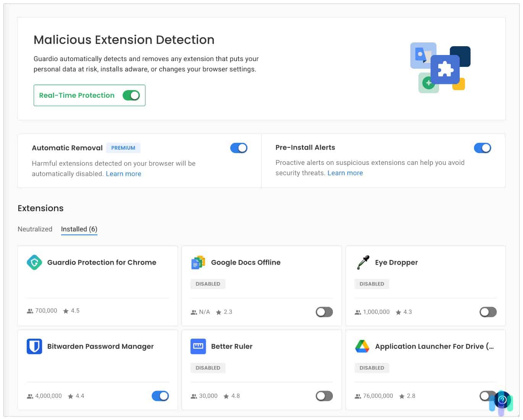The height and width of the screenshot is (420, 523).
Task: Turn off Bitwarden Password Manager
Action: [160, 396]
